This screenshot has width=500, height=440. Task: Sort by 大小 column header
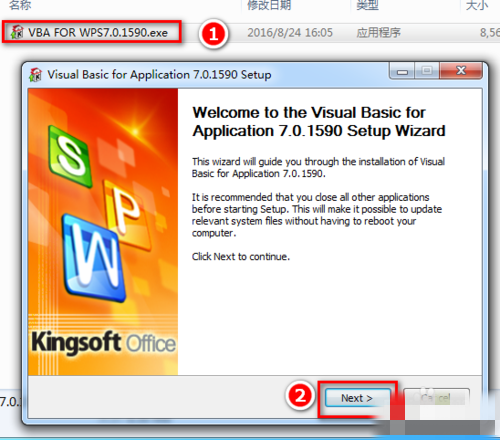(x=477, y=5)
